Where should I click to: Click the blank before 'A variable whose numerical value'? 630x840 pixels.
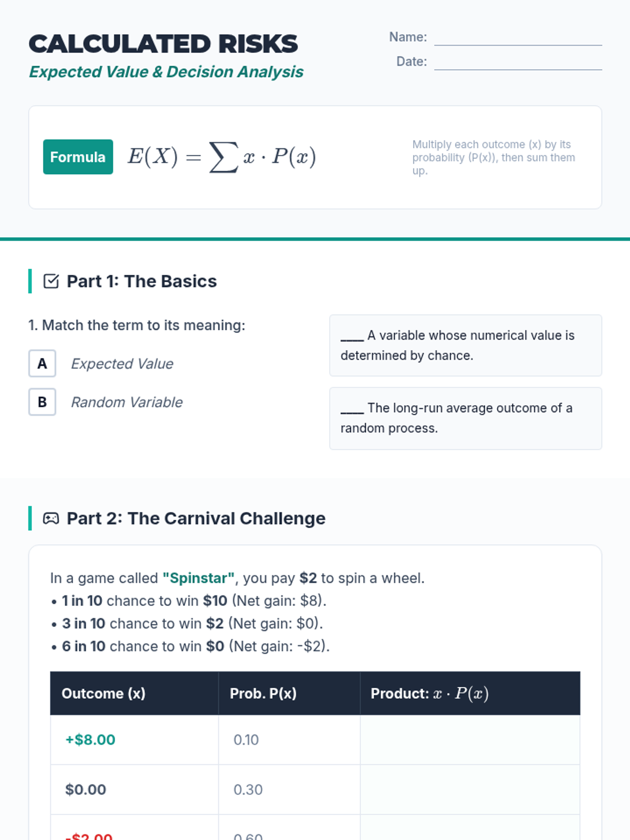(x=352, y=336)
